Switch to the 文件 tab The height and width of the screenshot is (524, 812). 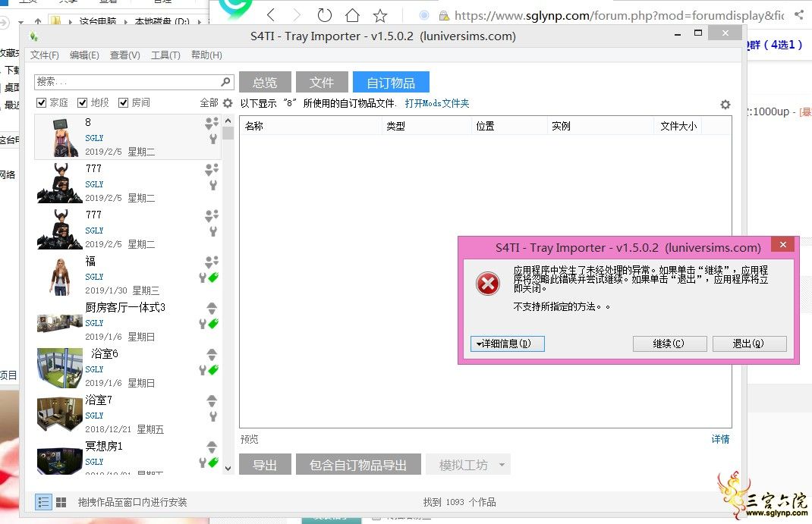point(322,82)
